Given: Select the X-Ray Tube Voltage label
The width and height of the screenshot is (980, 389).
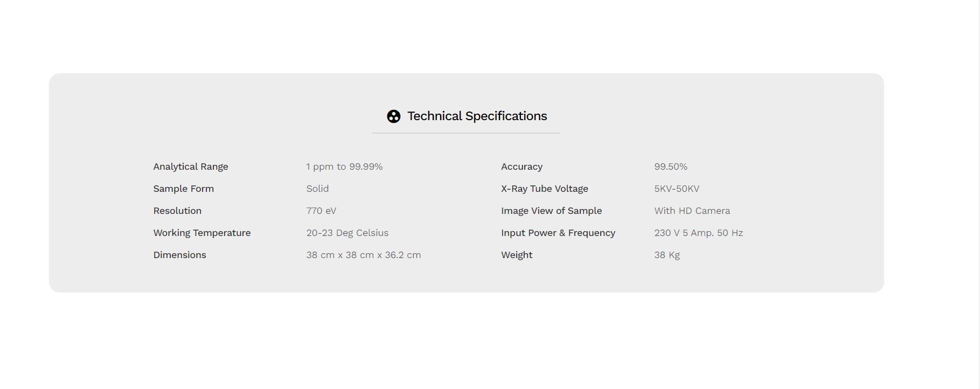Looking at the screenshot, I should coord(545,189).
